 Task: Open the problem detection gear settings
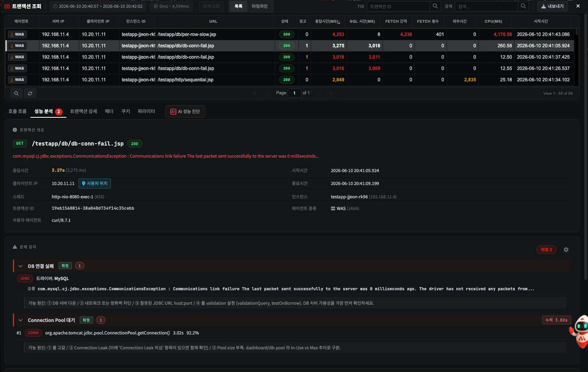pos(566,250)
